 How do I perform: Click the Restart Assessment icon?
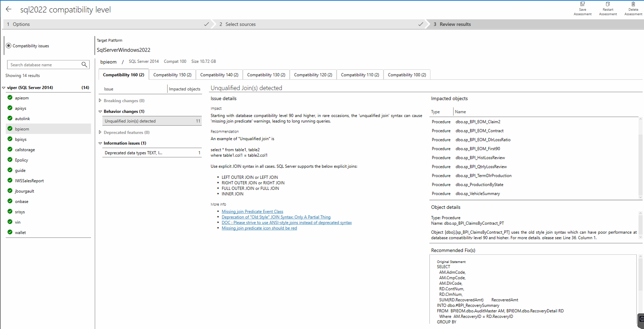tap(608, 4)
